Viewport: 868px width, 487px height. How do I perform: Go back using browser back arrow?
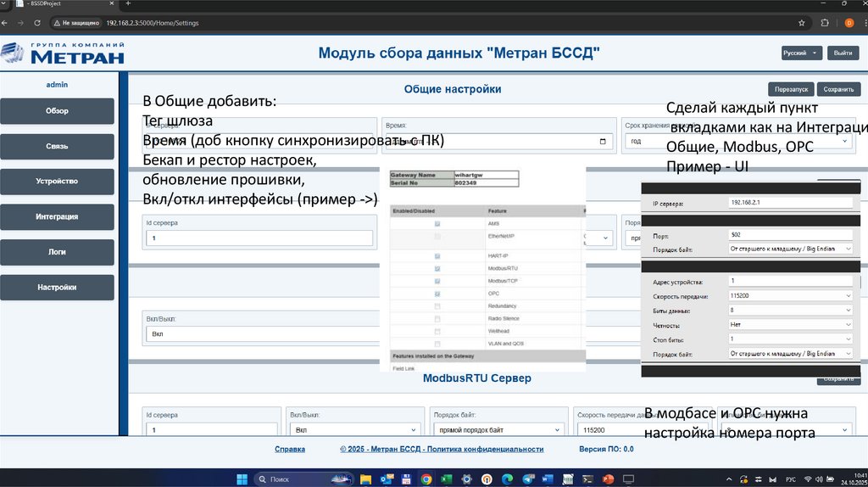pos(5,23)
